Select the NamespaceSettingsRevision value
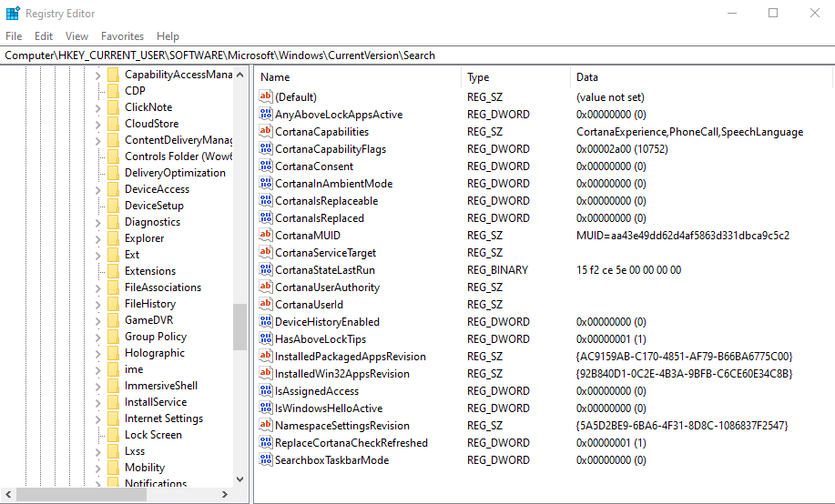 [x=341, y=425]
